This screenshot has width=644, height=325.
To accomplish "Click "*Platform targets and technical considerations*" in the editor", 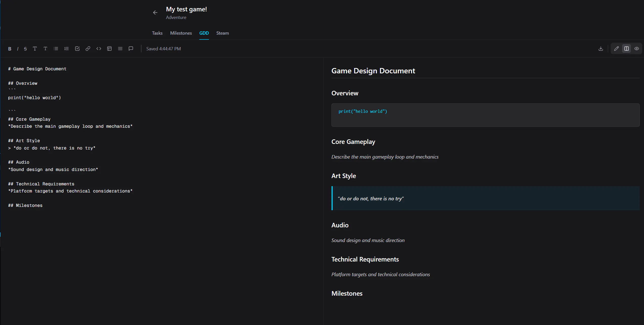I will point(70,191).
